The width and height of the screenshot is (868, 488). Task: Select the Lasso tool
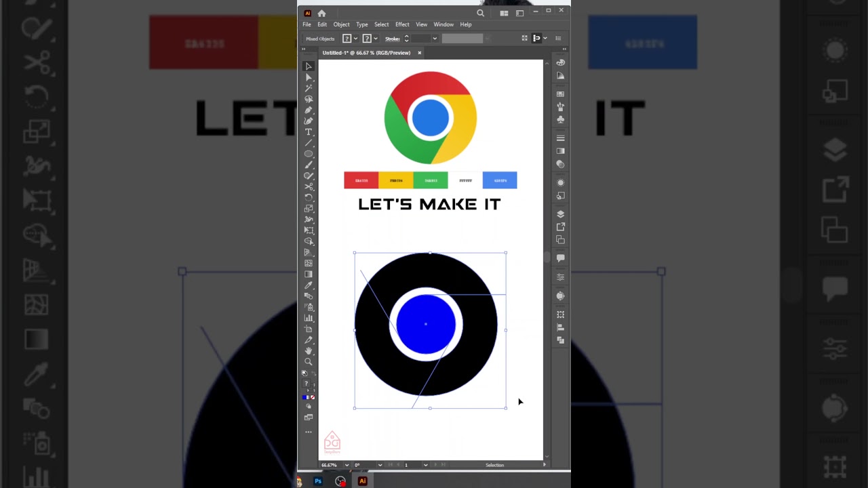pos(309,99)
